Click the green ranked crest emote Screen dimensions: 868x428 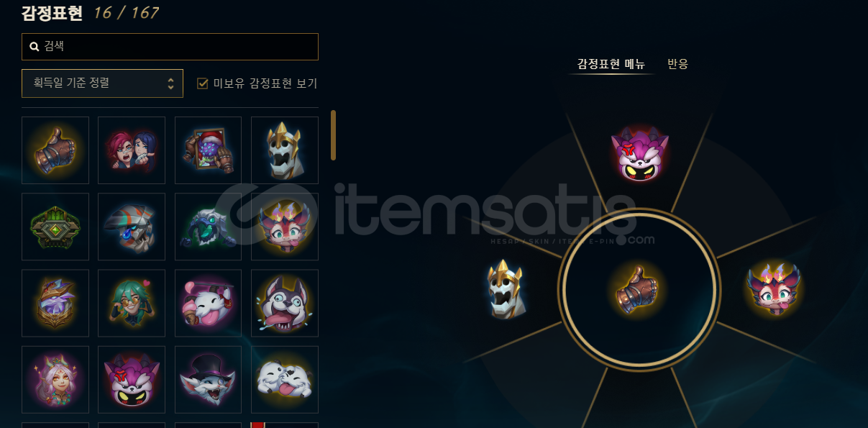click(55, 227)
